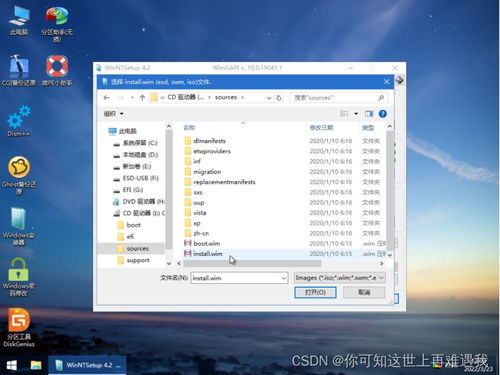Viewport: 500px width, 375px height.
Task: Click the refresh icon beside address bar
Action: point(279,98)
